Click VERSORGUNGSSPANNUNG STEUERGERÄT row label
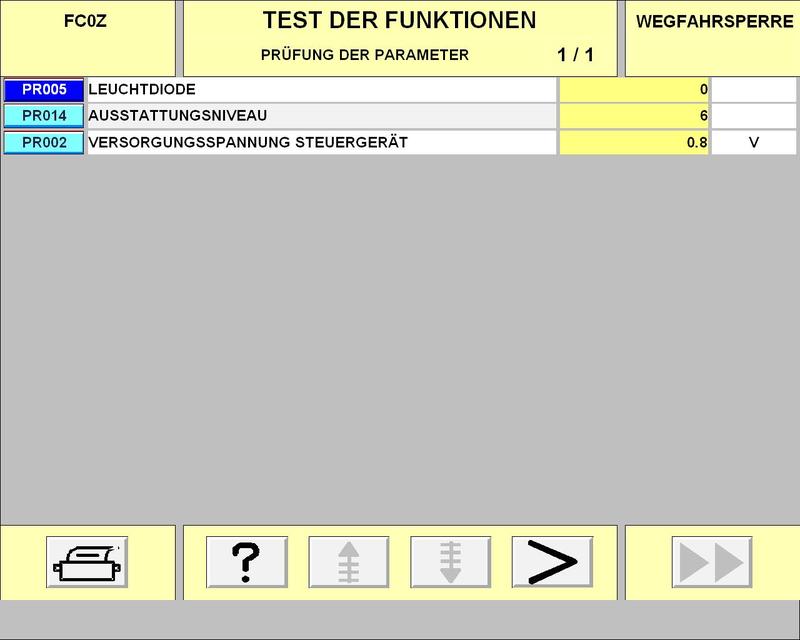This screenshot has height=640, width=800. pyautogui.click(x=320, y=143)
